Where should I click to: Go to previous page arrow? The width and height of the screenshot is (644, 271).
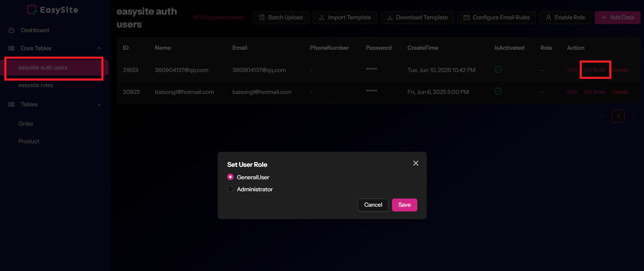(x=601, y=116)
